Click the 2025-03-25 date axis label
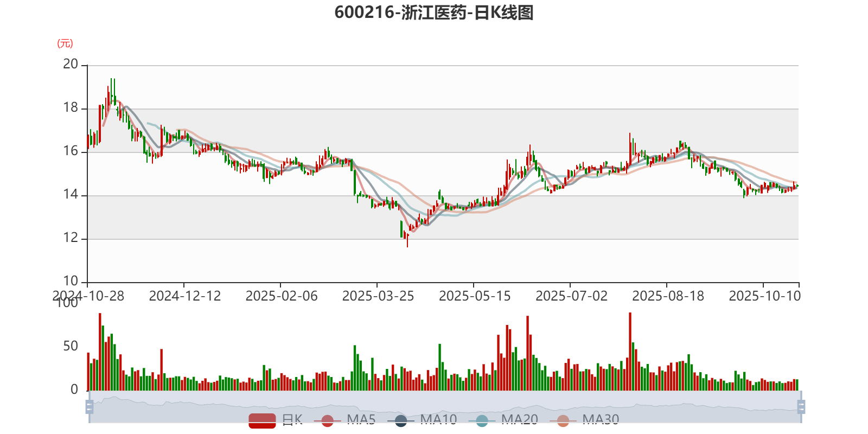The image size is (868, 434). click(378, 296)
